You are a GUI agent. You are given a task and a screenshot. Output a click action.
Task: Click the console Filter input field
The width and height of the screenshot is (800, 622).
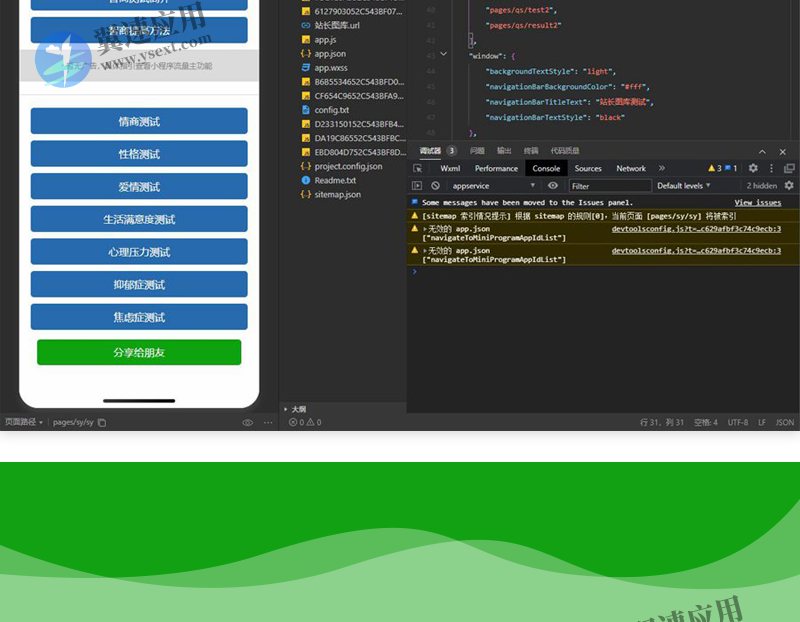[x=609, y=186]
